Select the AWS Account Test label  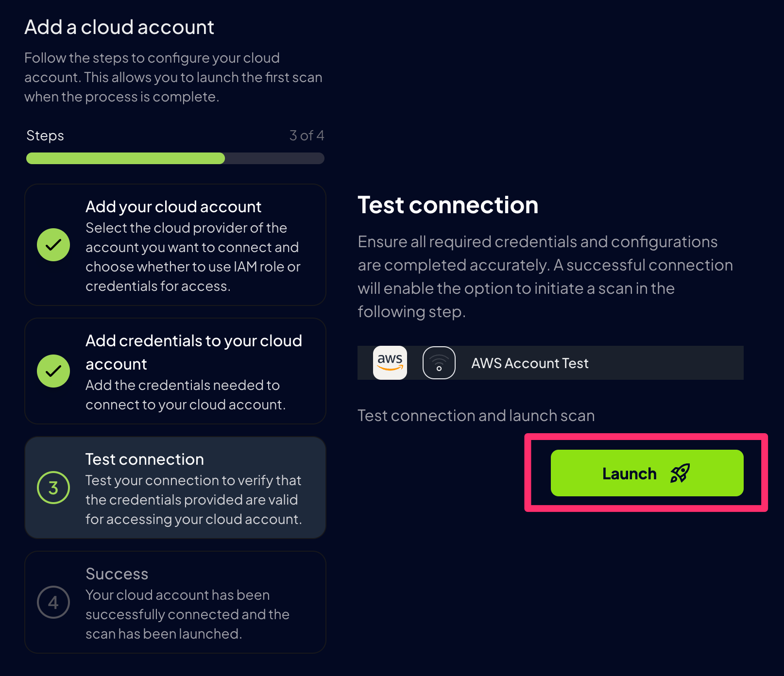coord(529,363)
